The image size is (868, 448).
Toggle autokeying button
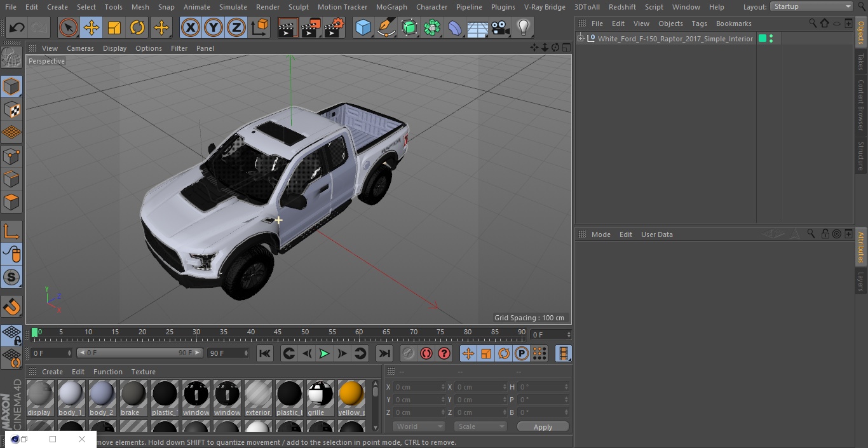point(426,353)
